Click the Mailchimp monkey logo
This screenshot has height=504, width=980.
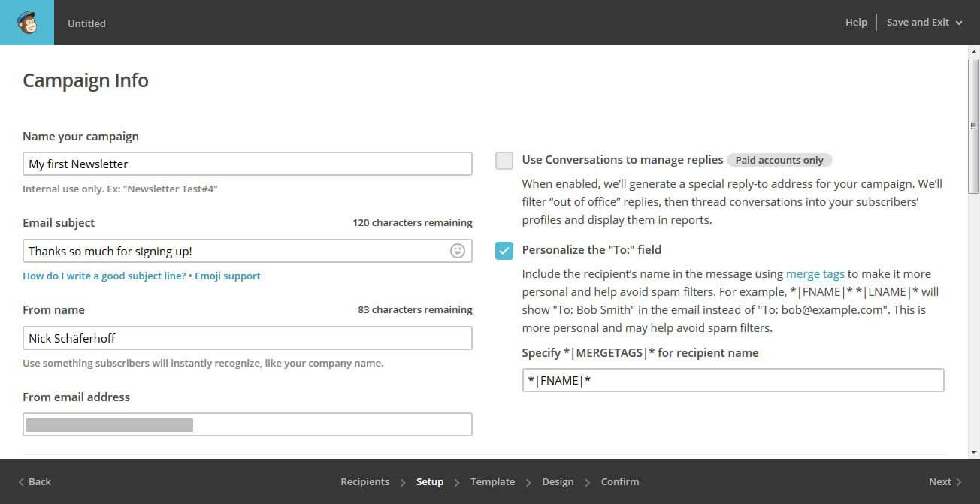27,23
